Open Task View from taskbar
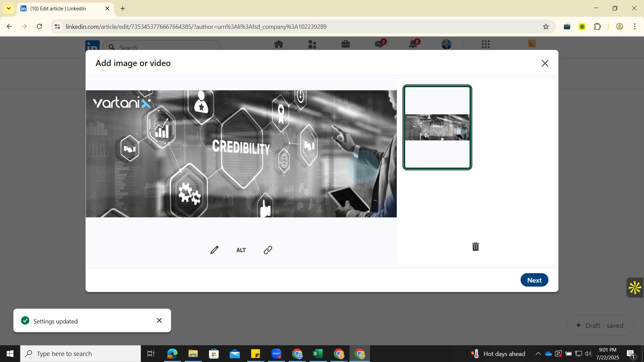This screenshot has width=644, height=362. (151, 354)
